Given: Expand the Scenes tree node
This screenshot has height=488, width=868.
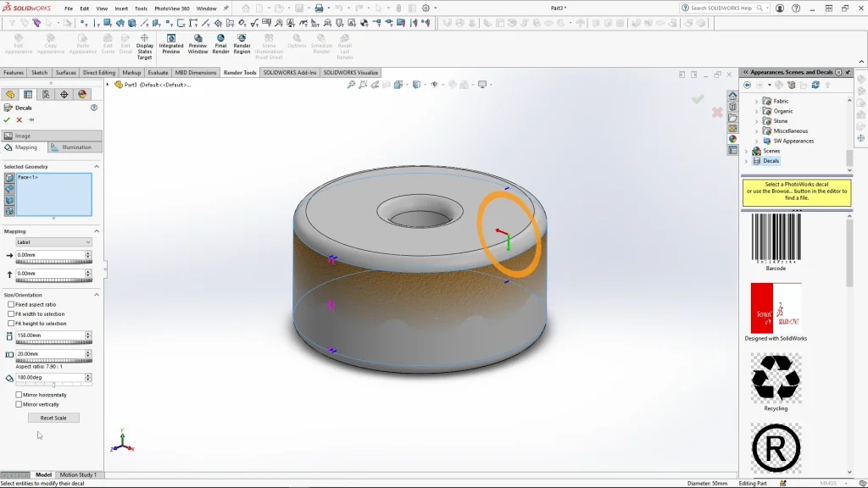Looking at the screenshot, I should (x=747, y=151).
